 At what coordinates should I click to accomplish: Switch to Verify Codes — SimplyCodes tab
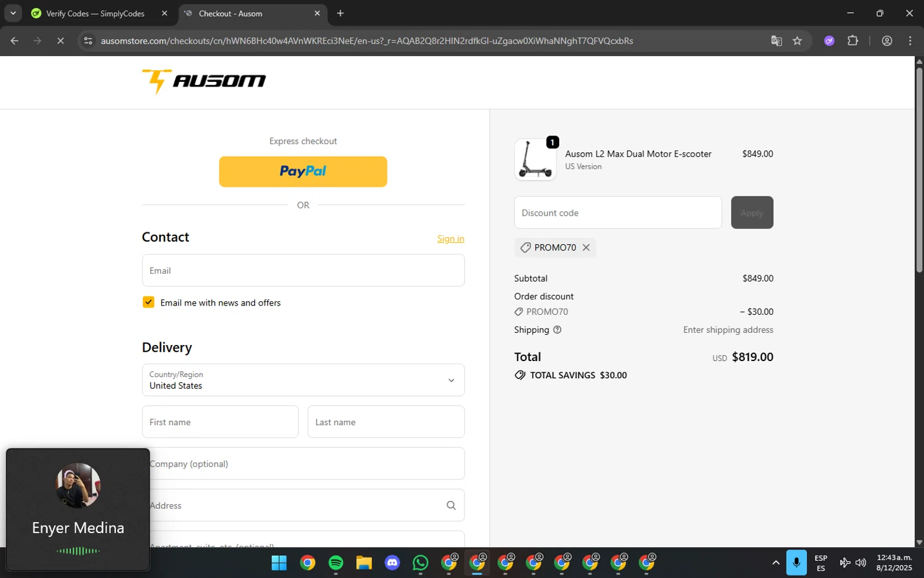pos(95,14)
